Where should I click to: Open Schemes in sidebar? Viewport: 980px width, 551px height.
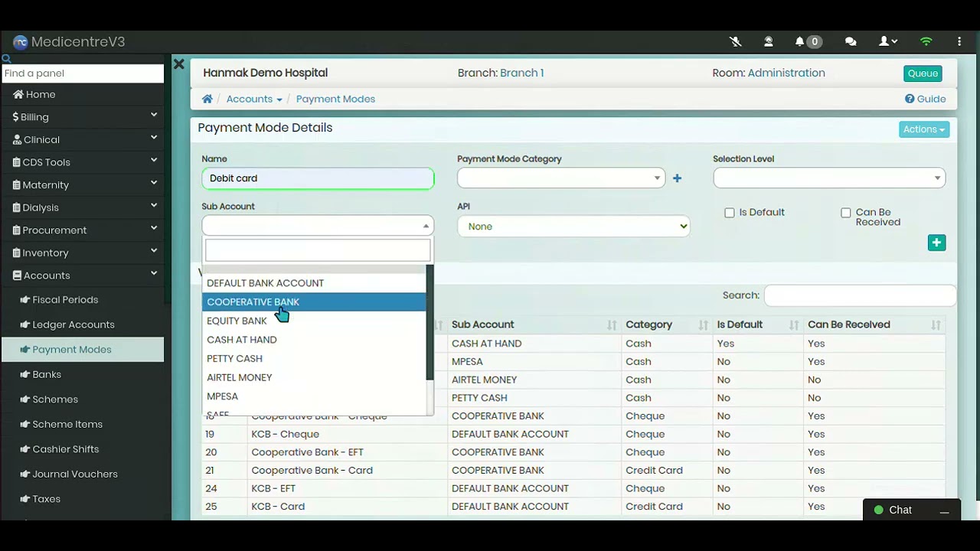click(x=82, y=399)
